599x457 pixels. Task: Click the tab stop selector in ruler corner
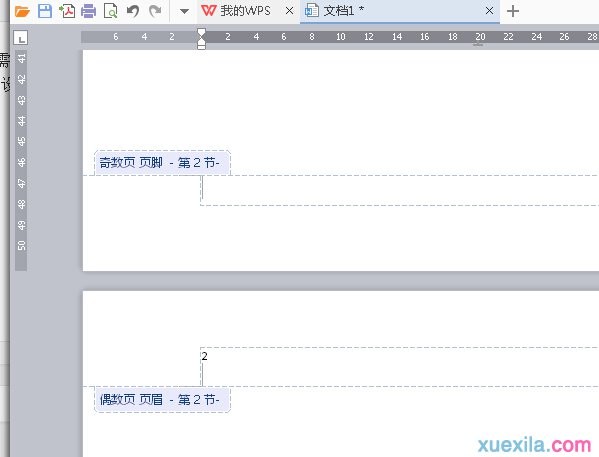pyautogui.click(x=21, y=37)
